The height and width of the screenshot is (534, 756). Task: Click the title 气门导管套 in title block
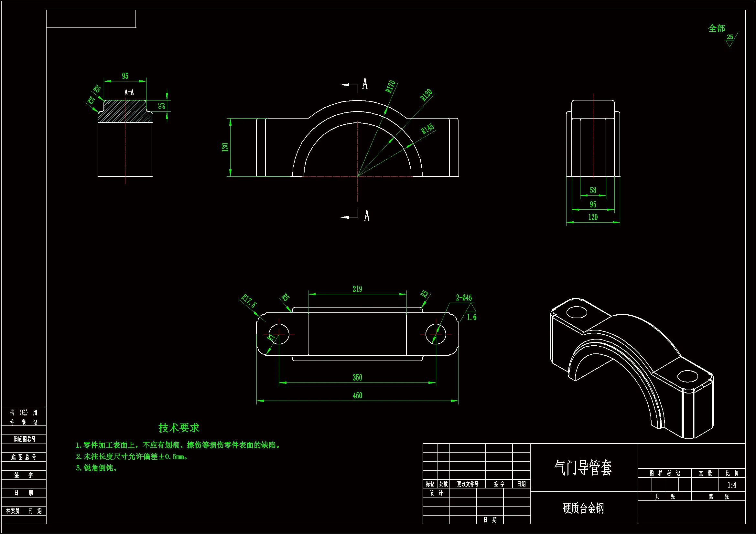coord(583,467)
